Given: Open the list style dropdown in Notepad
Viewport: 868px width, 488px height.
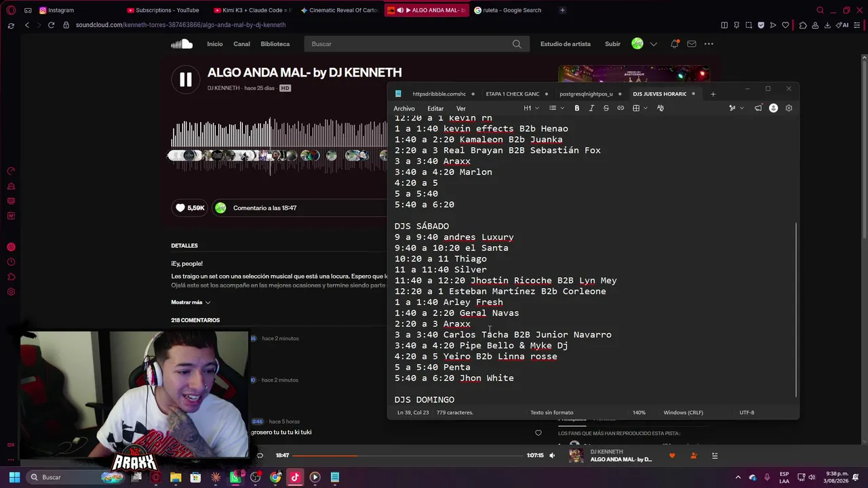Looking at the screenshot, I should 555,108.
